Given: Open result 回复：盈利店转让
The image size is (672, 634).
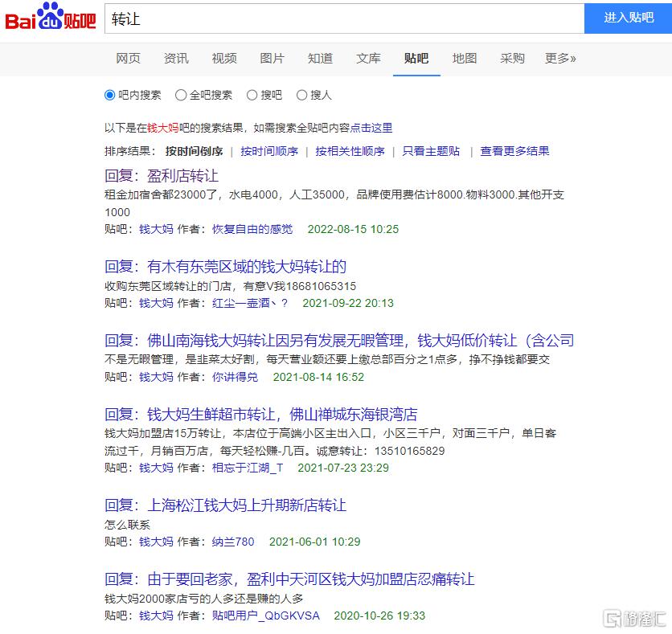Looking at the screenshot, I should tap(162, 176).
